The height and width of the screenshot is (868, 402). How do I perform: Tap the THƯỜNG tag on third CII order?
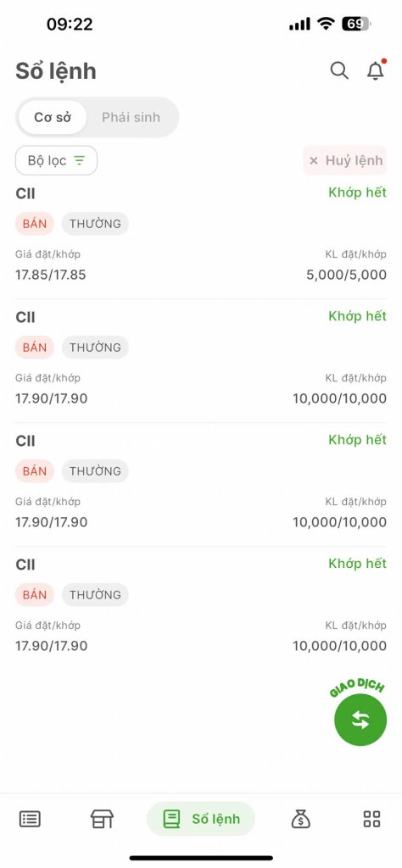[95, 471]
